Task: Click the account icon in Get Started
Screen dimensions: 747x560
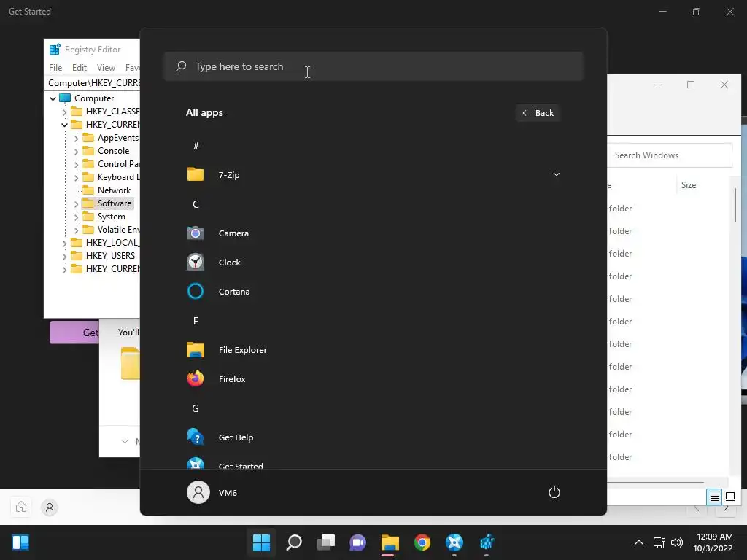Action: point(49,507)
